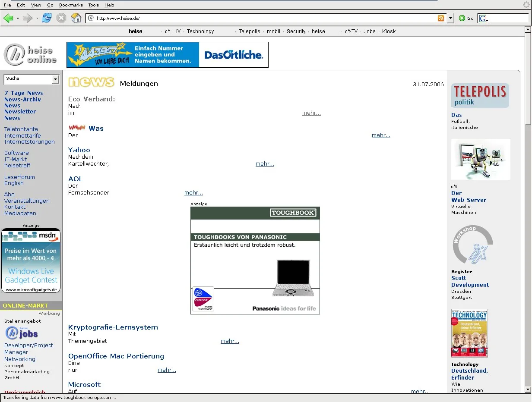Reload the page with the Reload icon

[x=47, y=18]
